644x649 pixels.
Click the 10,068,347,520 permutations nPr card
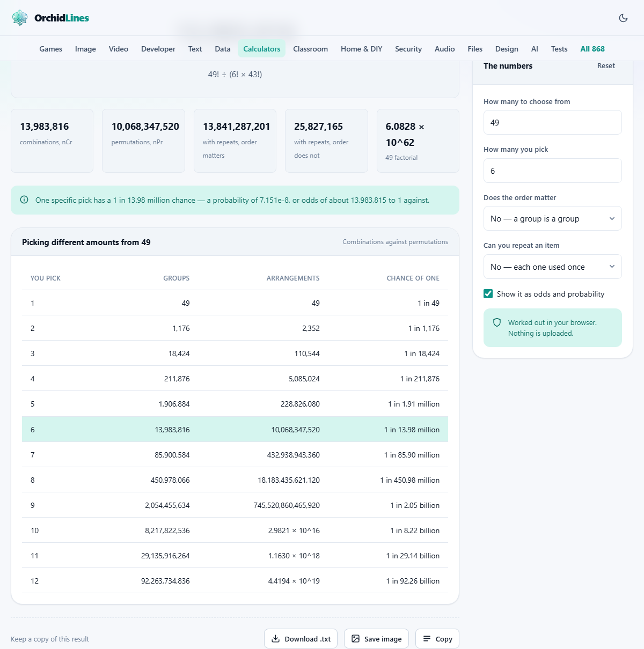click(144, 141)
